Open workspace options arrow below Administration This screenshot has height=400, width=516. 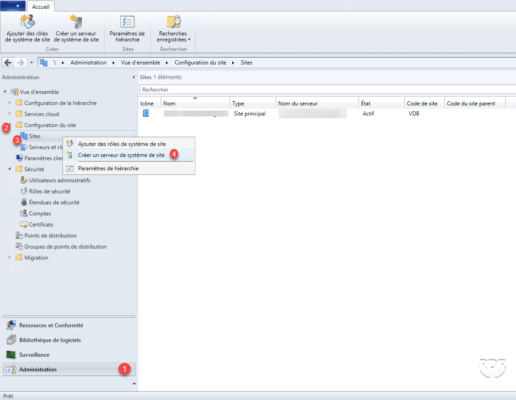(x=134, y=384)
